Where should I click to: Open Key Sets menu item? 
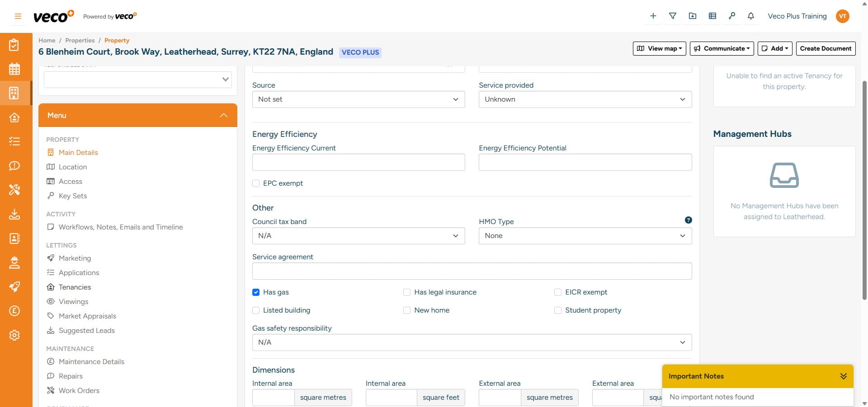click(x=72, y=196)
